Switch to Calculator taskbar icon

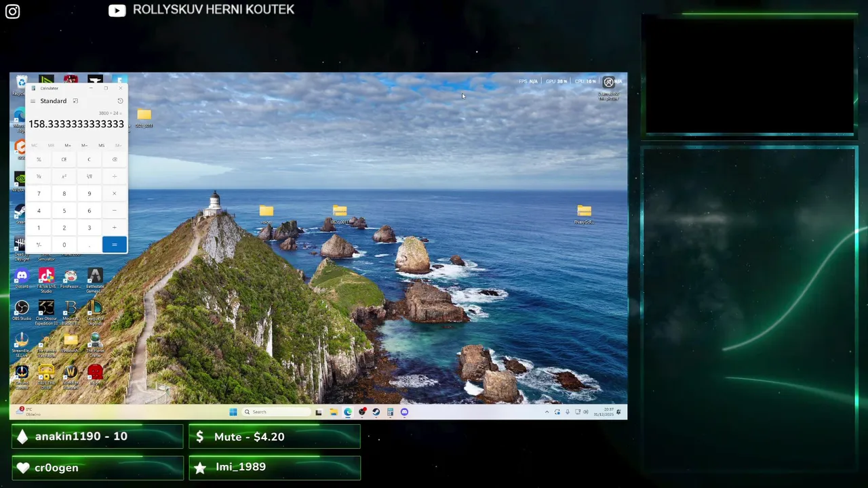click(x=390, y=411)
